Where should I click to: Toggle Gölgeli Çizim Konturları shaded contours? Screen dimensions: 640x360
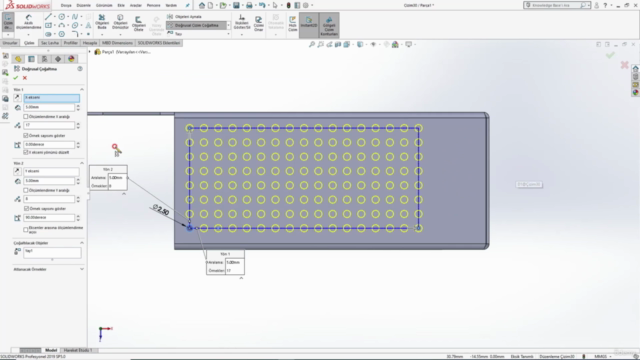point(329,25)
